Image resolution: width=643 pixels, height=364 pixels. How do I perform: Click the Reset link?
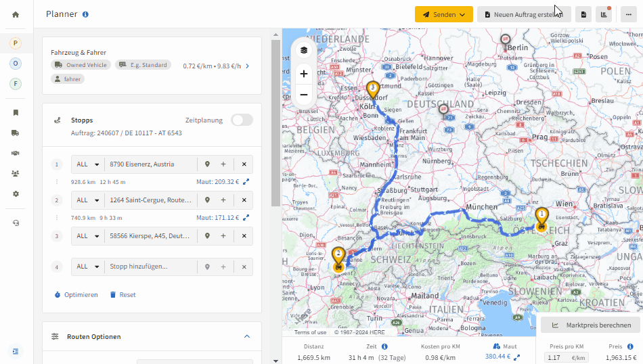pyautogui.click(x=123, y=295)
